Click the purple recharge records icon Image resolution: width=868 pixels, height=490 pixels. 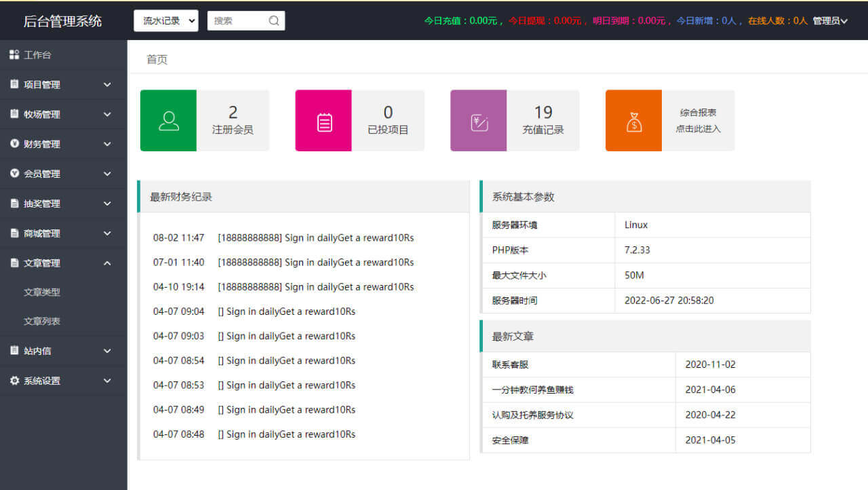(478, 120)
